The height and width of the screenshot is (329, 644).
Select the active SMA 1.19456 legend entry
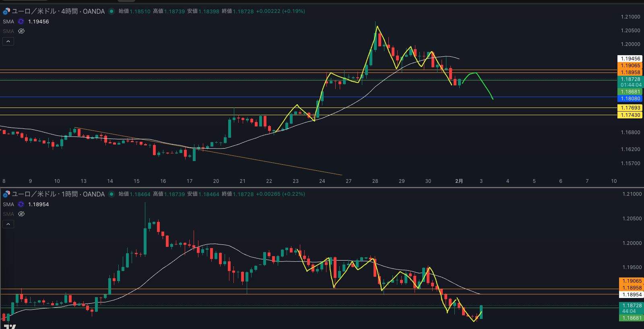(x=38, y=22)
